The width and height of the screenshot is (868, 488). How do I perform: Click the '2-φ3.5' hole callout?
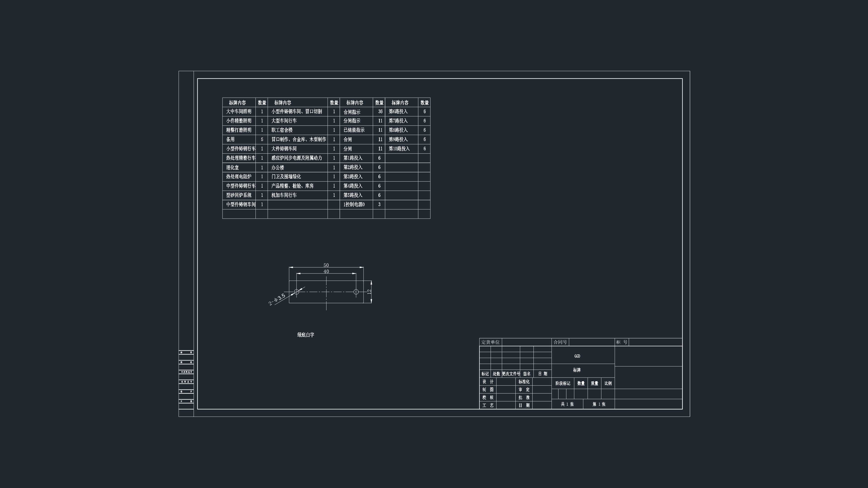(x=277, y=299)
